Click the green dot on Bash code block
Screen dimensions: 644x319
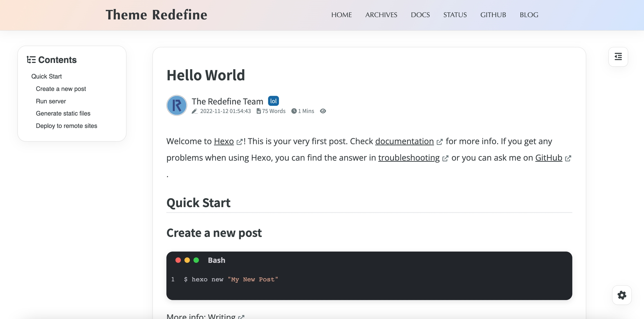[196, 260]
